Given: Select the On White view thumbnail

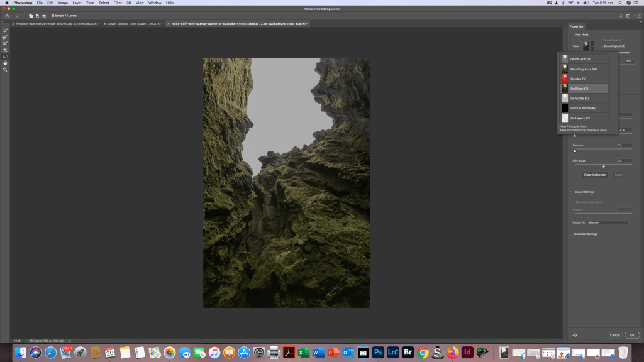Looking at the screenshot, I should (565, 99).
